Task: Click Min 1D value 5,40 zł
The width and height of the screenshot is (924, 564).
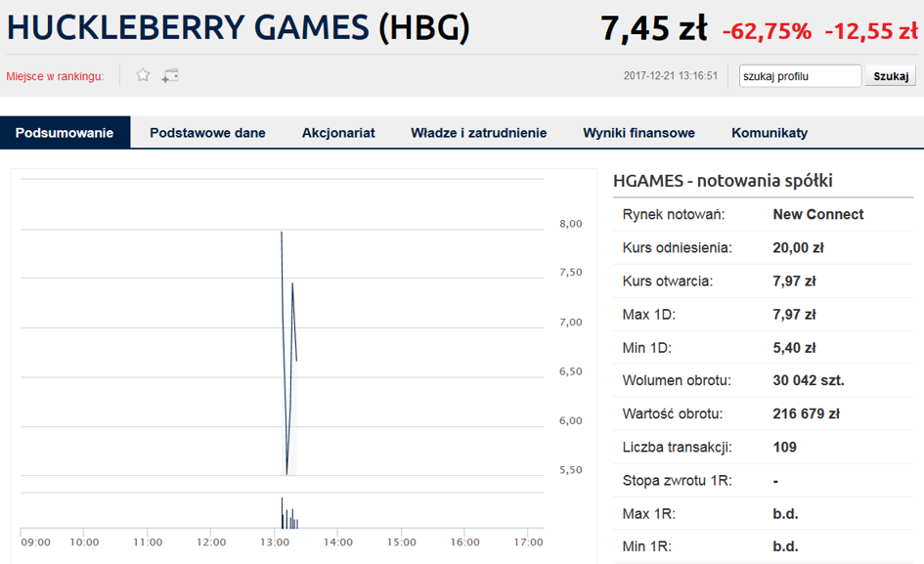Action: pyautogui.click(x=794, y=348)
